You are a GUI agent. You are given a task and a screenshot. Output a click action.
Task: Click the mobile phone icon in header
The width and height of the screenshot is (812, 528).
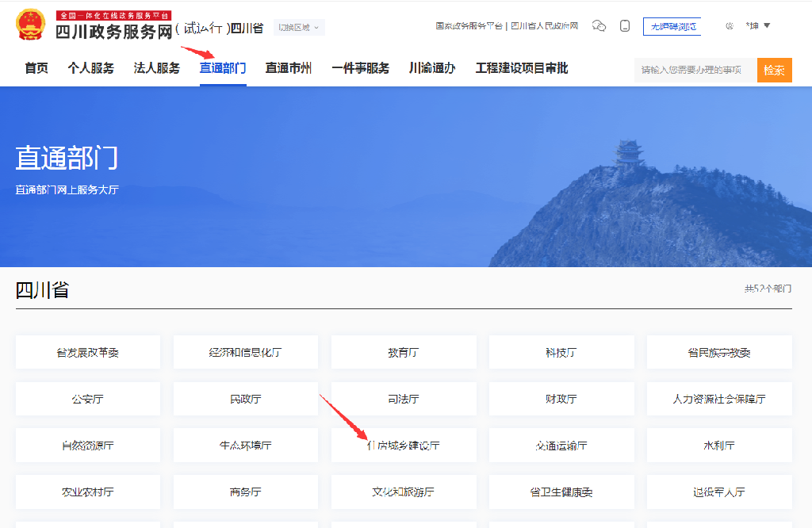coord(625,26)
